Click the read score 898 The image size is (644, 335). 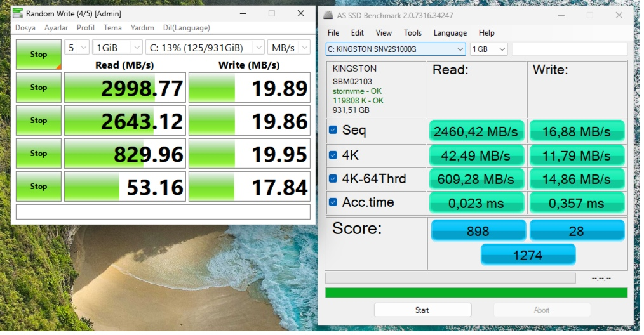(478, 231)
